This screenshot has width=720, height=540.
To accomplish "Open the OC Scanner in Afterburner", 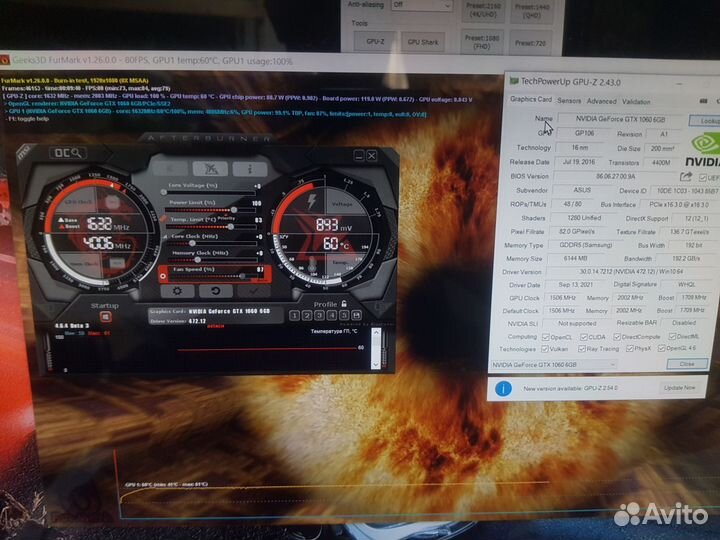I will 68,153.
